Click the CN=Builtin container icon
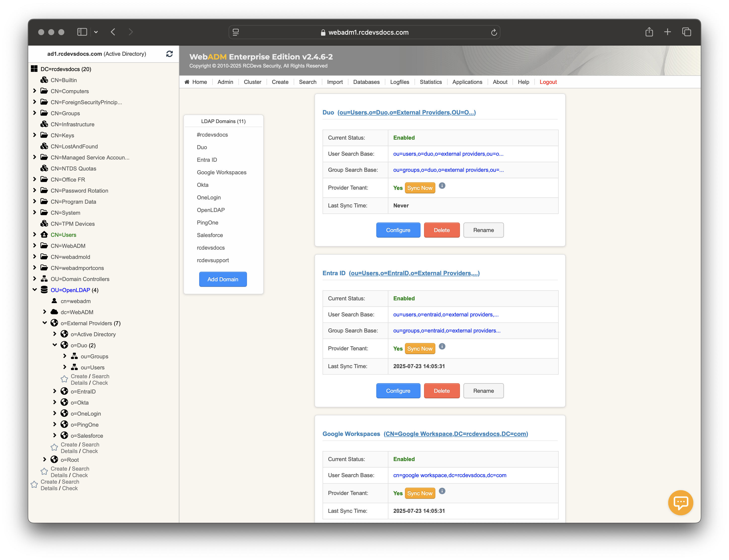Screen dimensions: 729x560 click(44, 80)
